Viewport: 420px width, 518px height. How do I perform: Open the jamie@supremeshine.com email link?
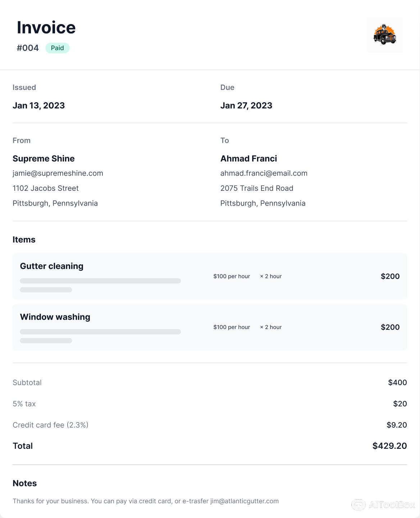(58, 173)
